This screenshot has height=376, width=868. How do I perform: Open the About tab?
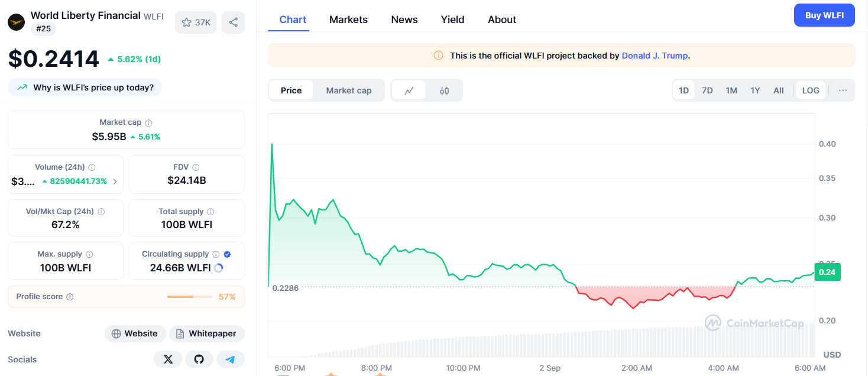[502, 20]
